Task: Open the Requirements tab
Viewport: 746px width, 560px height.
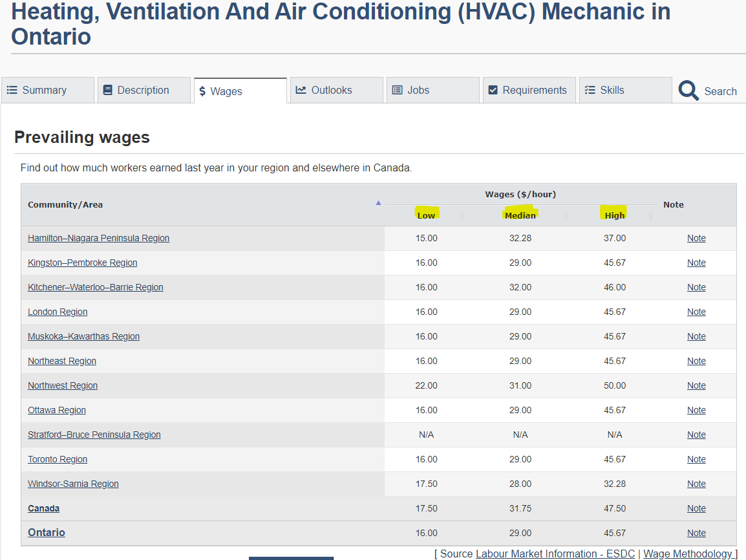Action: (529, 90)
